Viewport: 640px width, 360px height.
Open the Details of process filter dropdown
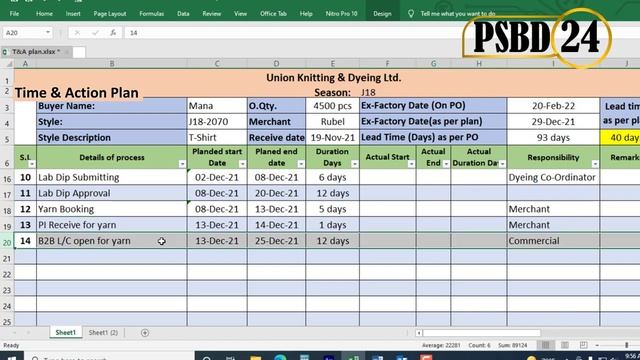(x=182, y=164)
